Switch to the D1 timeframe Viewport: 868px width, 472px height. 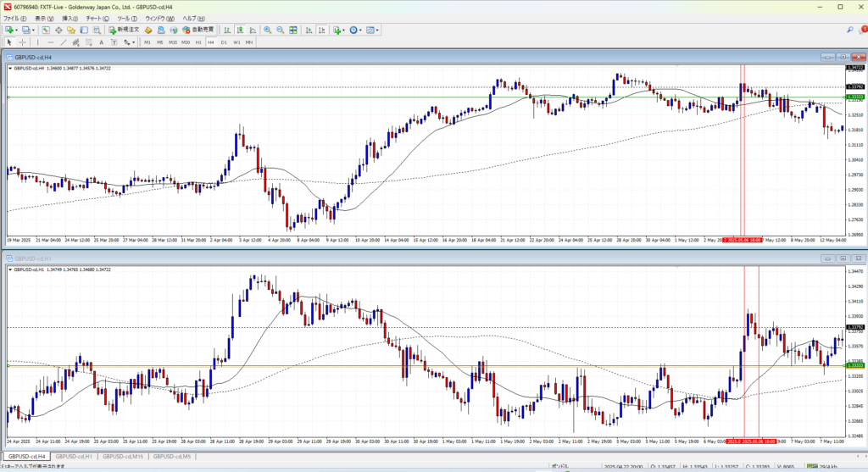pyautogui.click(x=224, y=42)
